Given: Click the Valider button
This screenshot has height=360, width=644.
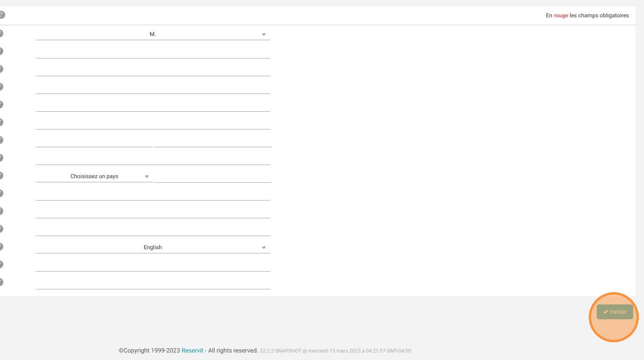Looking at the screenshot, I should point(615,312).
